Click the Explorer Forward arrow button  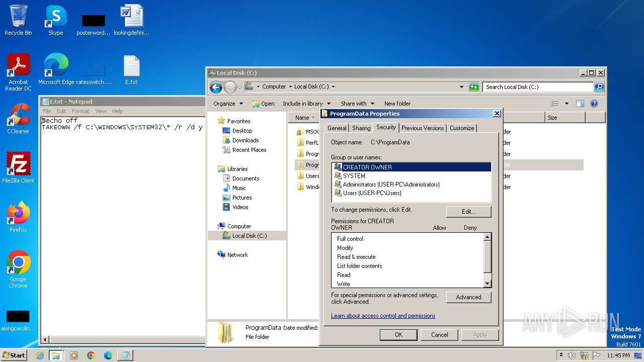tap(230, 87)
